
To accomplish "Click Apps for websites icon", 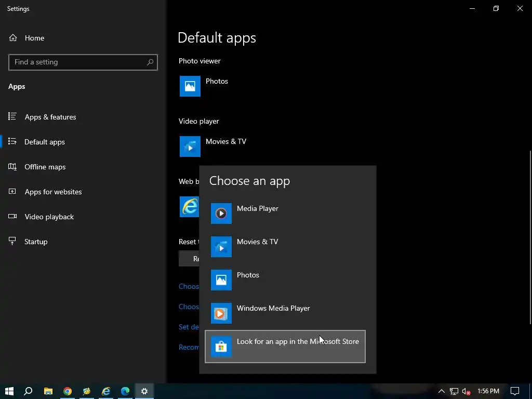I will 12,191.
